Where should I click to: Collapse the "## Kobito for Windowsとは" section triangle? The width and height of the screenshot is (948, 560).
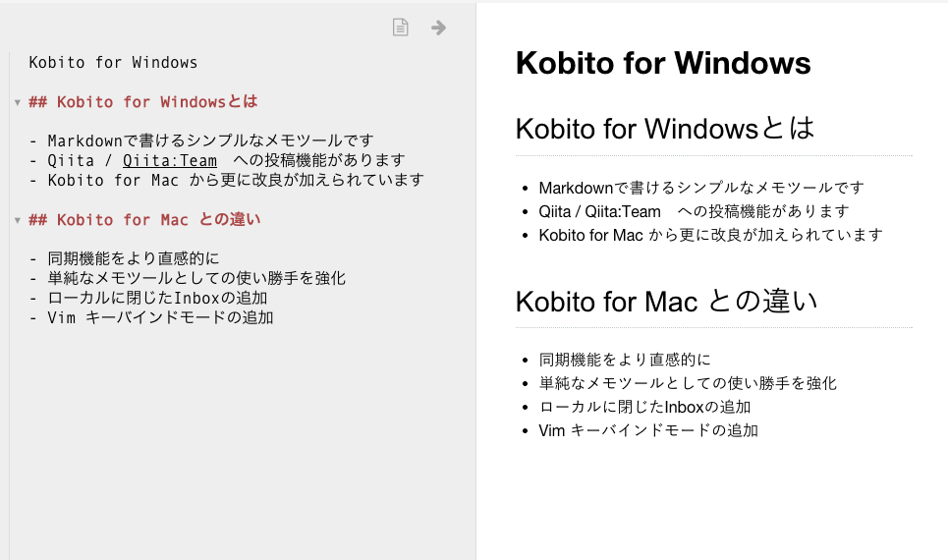(x=18, y=103)
